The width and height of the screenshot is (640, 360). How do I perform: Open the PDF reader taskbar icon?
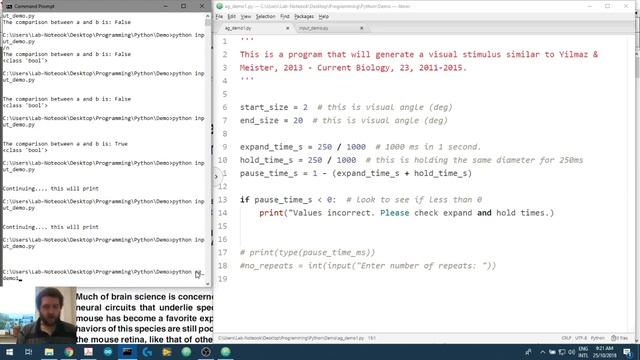click(x=88, y=352)
